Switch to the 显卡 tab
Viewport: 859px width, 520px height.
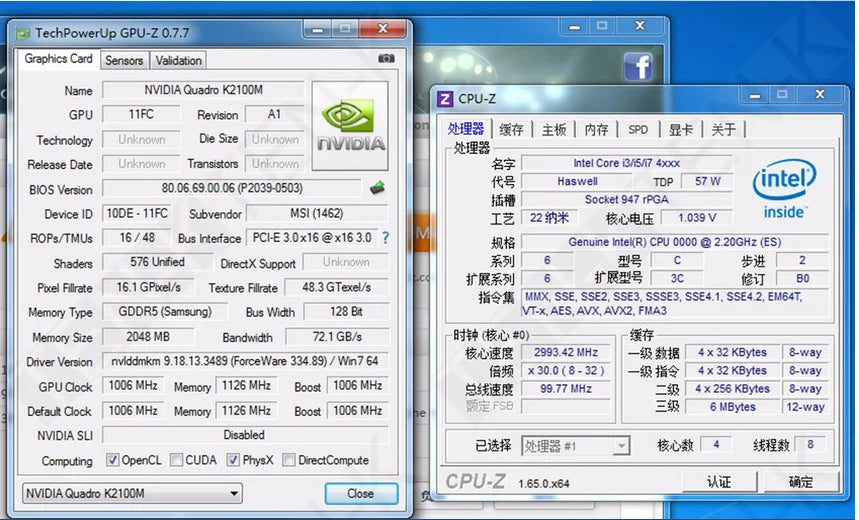point(681,130)
